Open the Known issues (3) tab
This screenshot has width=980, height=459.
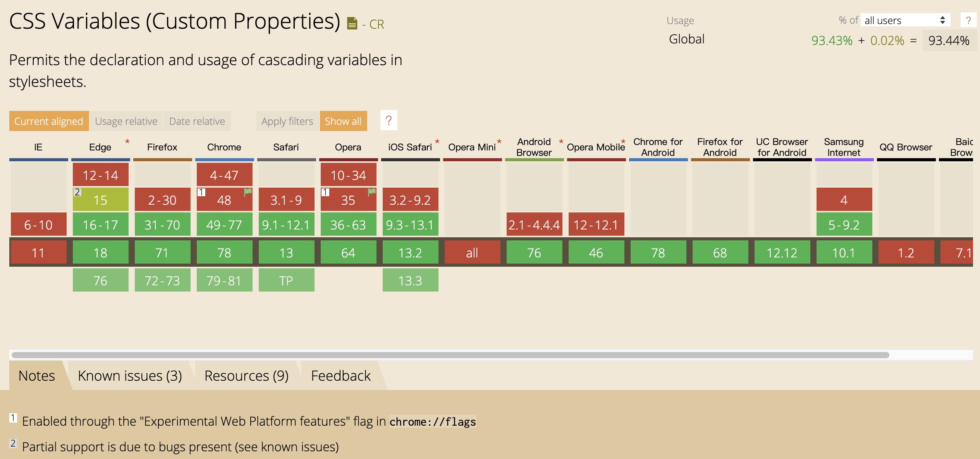pyautogui.click(x=130, y=376)
